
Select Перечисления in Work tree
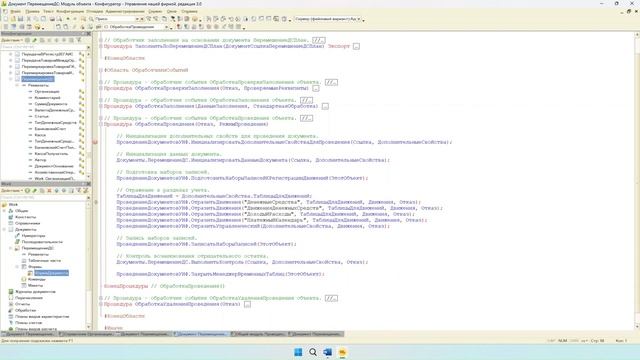29,298
